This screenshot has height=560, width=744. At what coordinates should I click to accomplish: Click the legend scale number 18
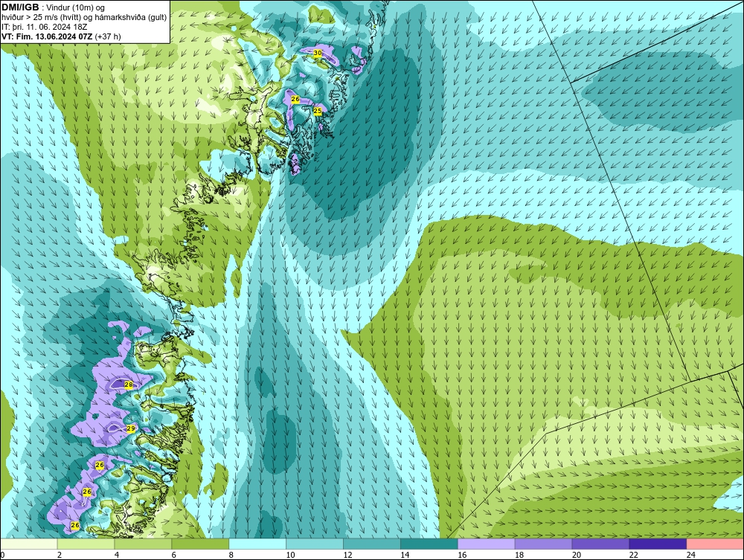tap(519, 555)
